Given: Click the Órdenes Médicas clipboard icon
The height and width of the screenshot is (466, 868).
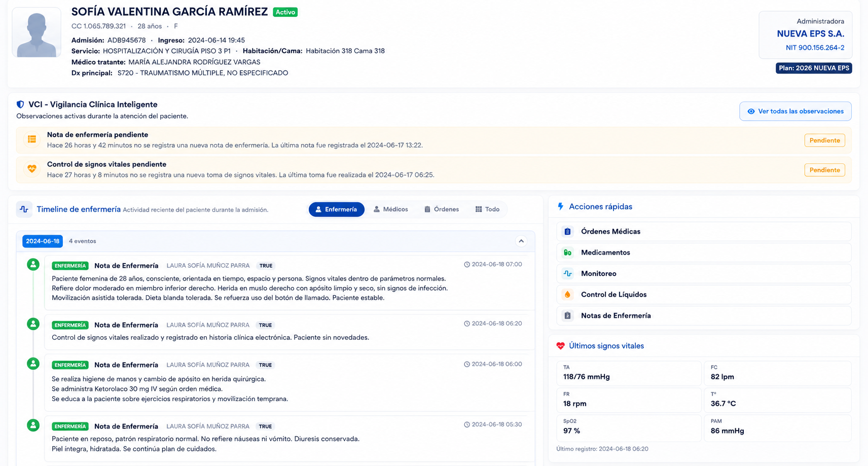Looking at the screenshot, I should click(x=567, y=232).
